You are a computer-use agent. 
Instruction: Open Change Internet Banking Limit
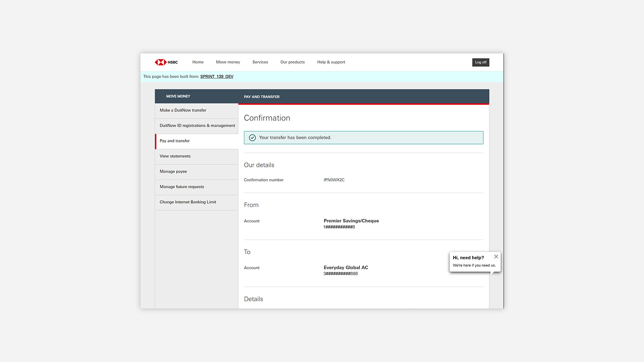pos(188,202)
